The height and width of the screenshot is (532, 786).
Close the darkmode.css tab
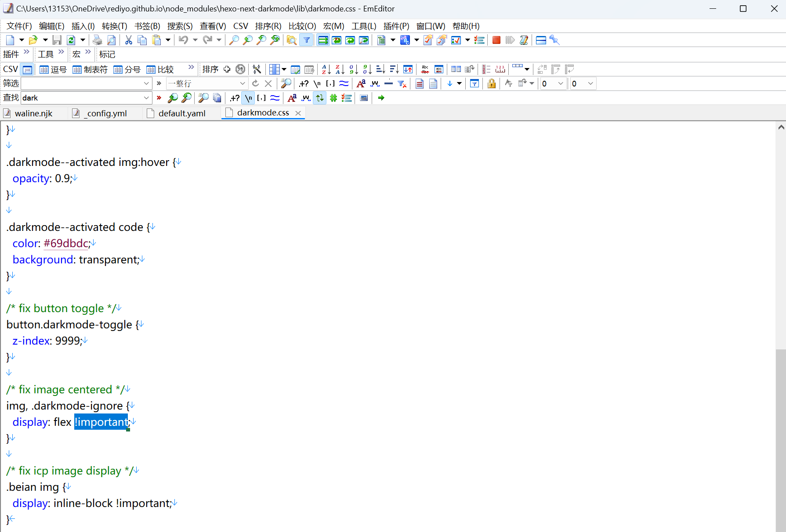point(298,113)
